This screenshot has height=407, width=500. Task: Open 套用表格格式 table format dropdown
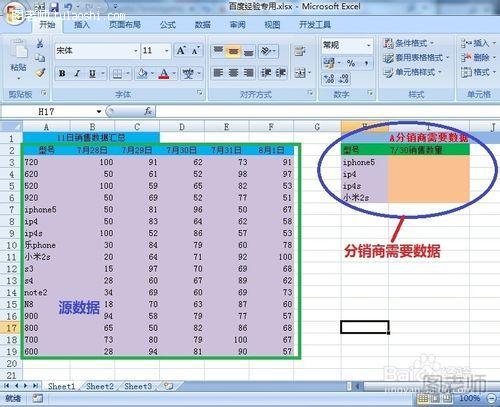coord(416,58)
